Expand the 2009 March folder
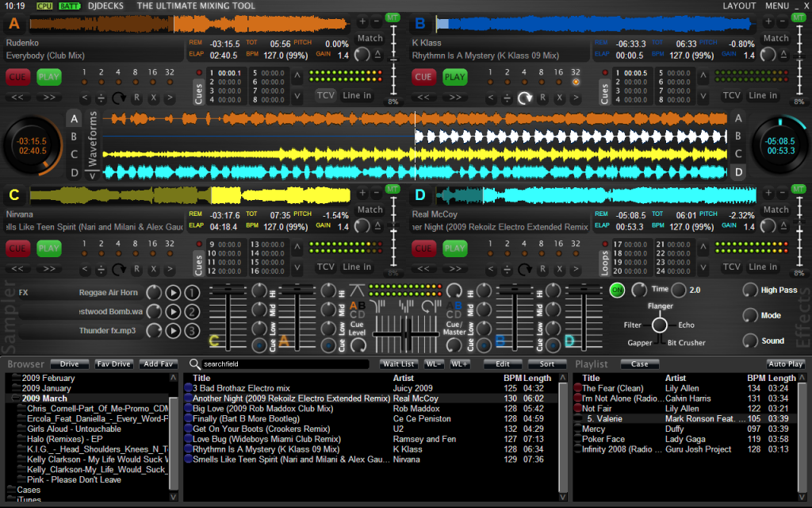 coord(14,398)
